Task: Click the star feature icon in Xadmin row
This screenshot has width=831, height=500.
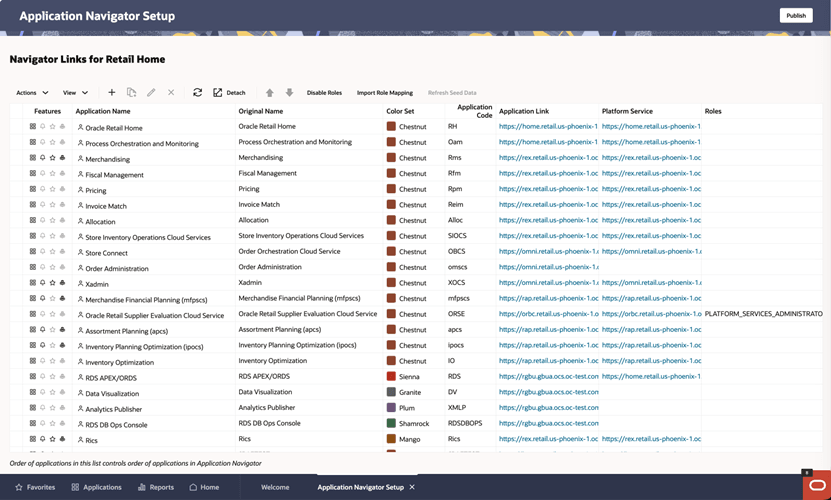Action: coord(52,283)
